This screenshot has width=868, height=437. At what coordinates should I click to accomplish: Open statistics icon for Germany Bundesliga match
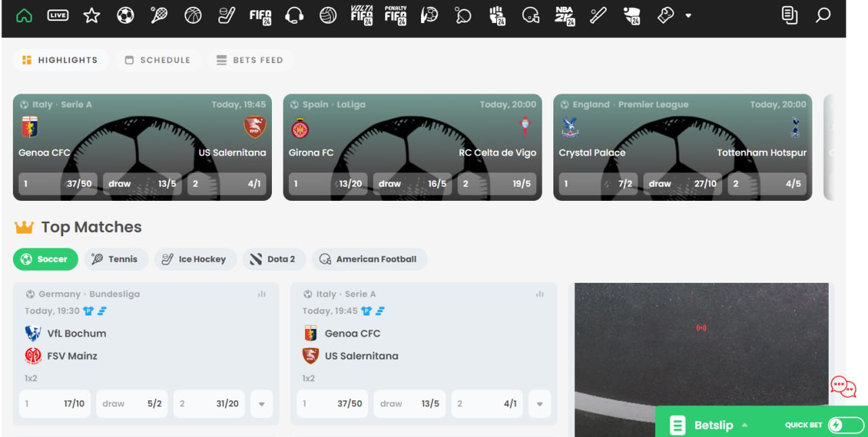(262, 294)
